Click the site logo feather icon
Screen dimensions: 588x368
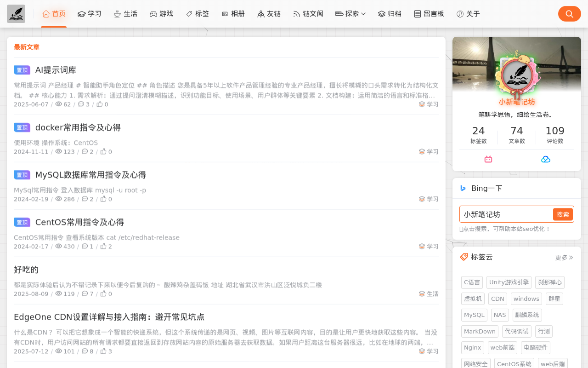[x=16, y=14]
